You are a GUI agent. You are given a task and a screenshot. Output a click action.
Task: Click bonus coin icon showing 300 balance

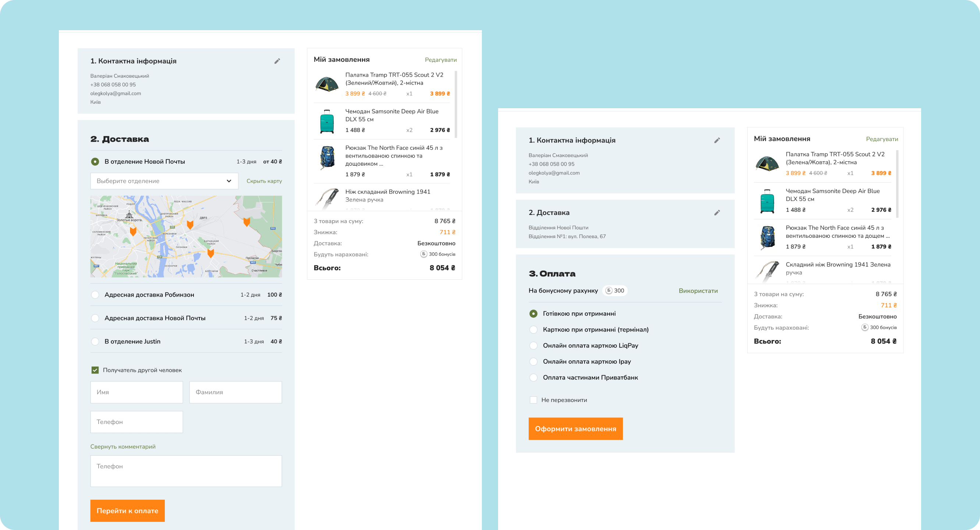pyautogui.click(x=609, y=290)
